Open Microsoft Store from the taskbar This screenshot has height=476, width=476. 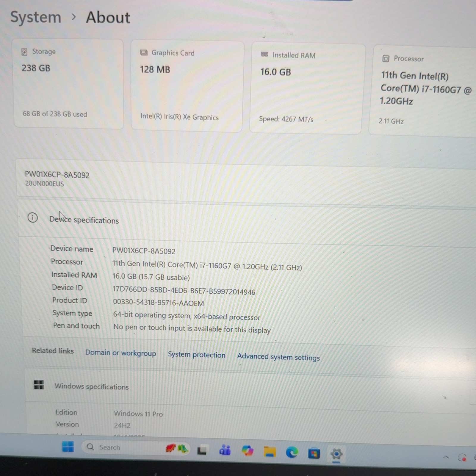coord(314,454)
